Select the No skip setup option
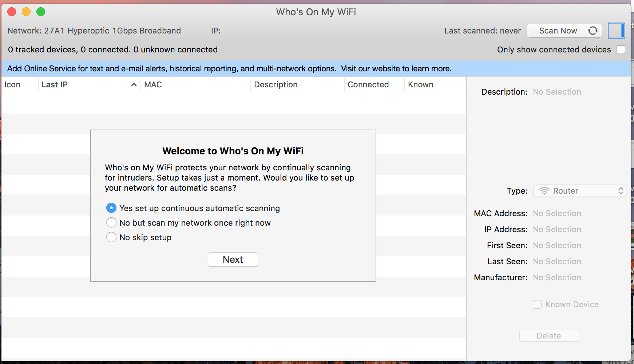 [111, 237]
